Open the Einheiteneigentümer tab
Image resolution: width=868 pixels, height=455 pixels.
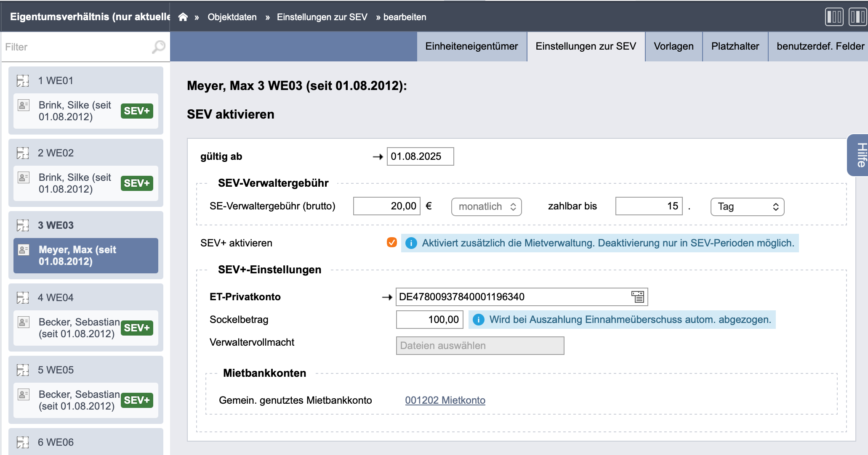(x=471, y=46)
